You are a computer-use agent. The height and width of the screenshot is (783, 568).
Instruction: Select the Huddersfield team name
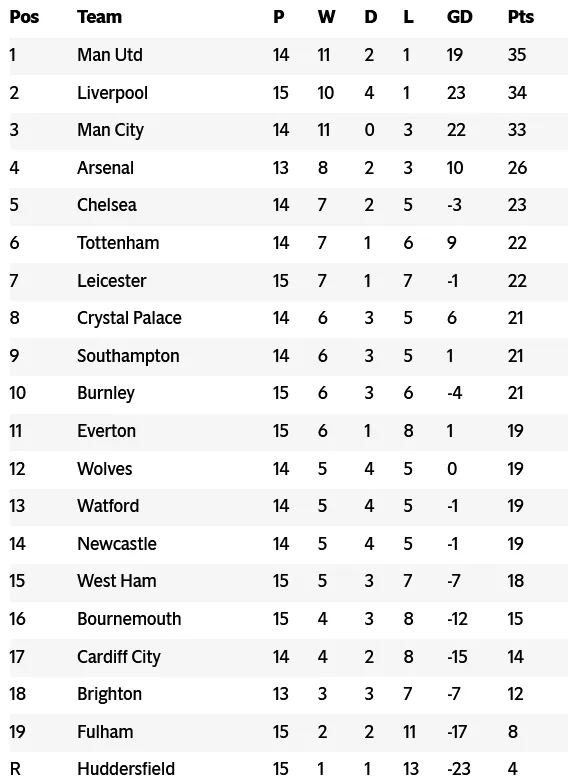click(126, 769)
